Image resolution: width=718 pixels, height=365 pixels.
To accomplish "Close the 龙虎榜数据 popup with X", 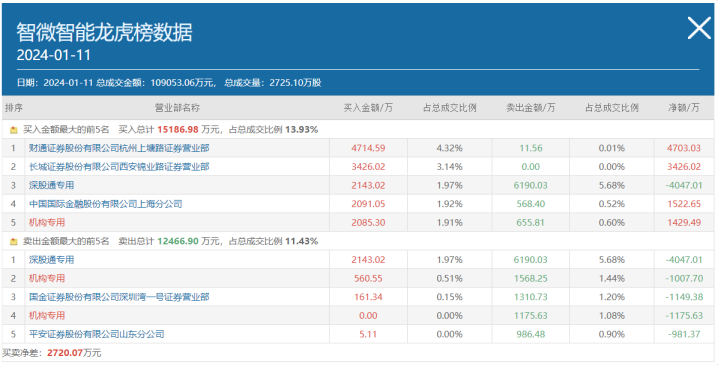I will click(699, 28).
